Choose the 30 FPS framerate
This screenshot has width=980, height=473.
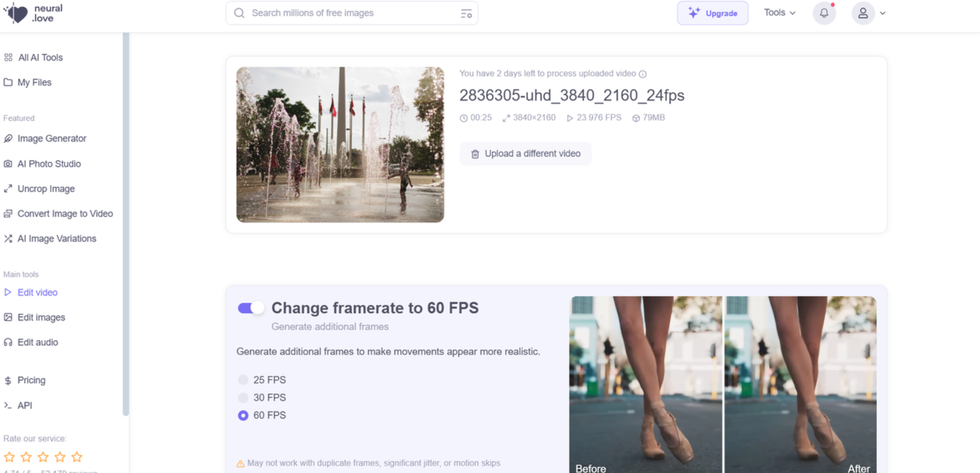coord(243,397)
